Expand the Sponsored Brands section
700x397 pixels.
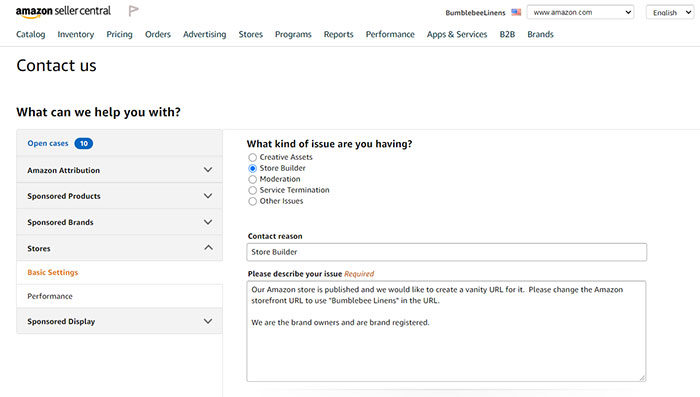120,222
